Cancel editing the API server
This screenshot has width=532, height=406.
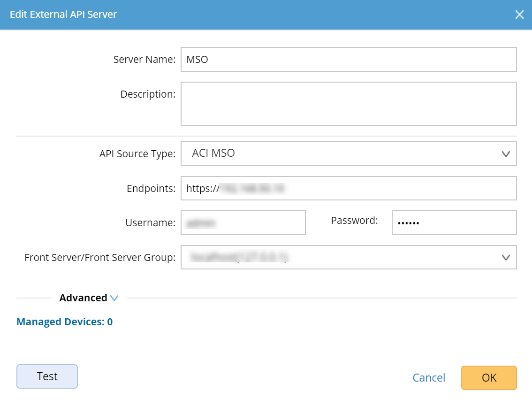(x=429, y=378)
